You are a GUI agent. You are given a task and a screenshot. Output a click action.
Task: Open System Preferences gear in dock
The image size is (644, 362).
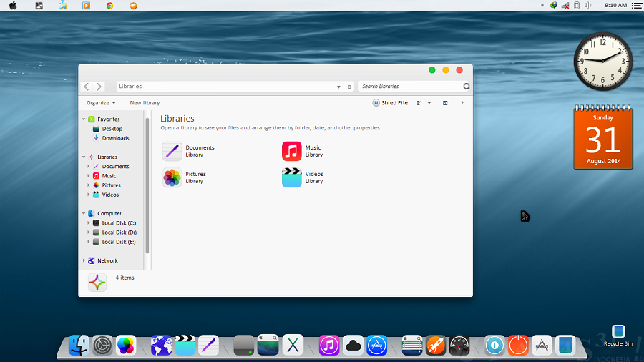point(102,345)
